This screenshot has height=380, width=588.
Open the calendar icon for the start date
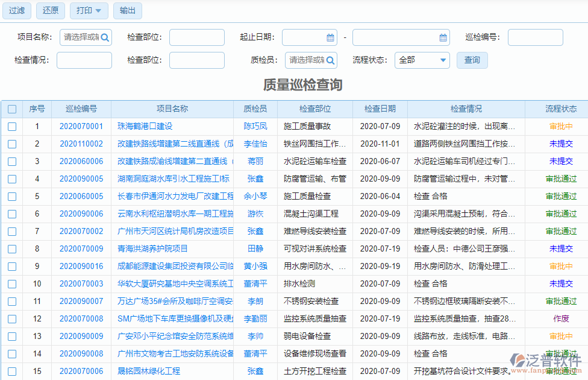point(329,37)
